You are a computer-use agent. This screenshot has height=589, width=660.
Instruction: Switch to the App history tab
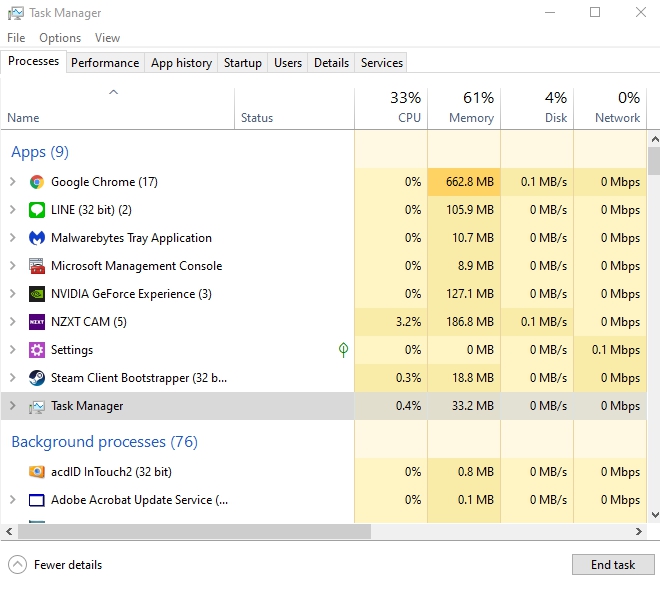click(x=181, y=63)
